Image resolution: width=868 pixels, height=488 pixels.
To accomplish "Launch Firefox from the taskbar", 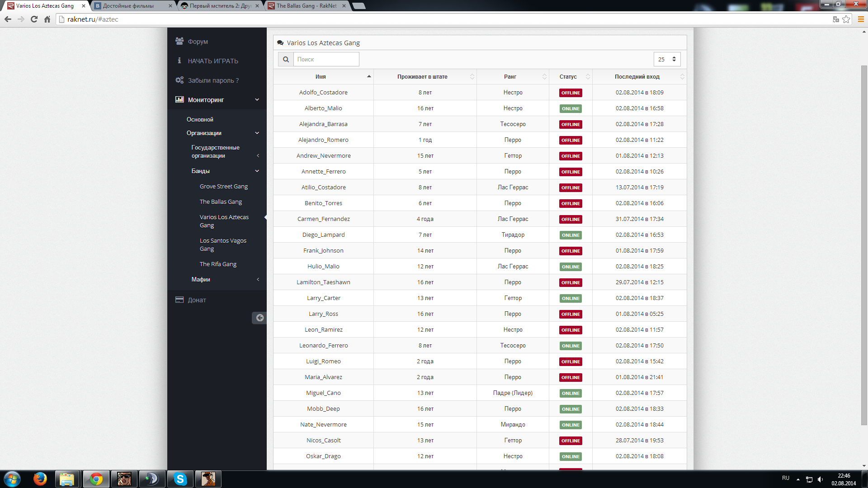I will (x=40, y=479).
